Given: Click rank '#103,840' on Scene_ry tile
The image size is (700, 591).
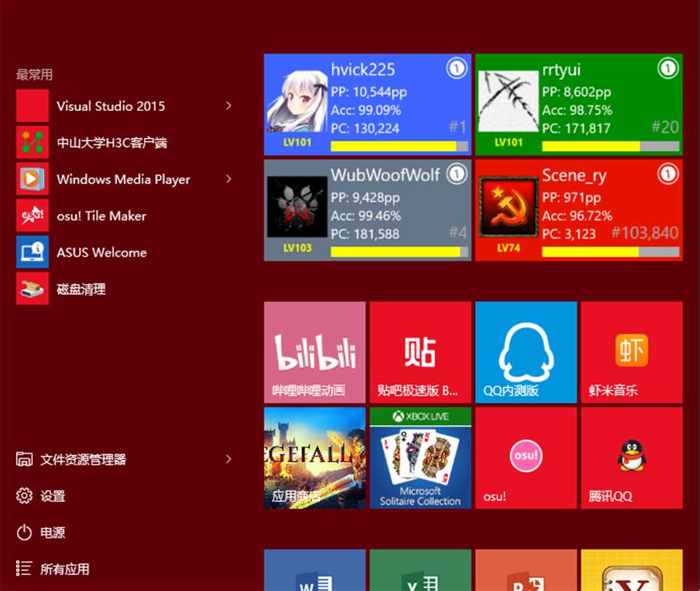Looking at the screenshot, I should click(x=645, y=233).
